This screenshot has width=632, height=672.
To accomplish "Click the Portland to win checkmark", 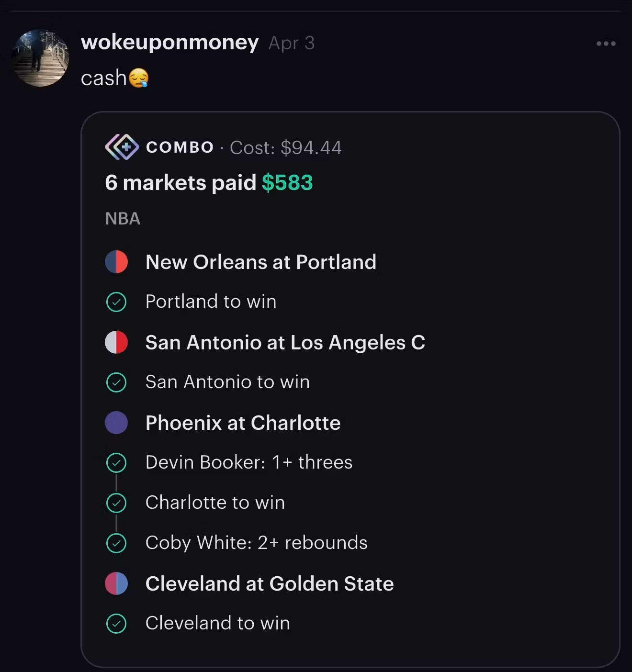I will 116,302.
